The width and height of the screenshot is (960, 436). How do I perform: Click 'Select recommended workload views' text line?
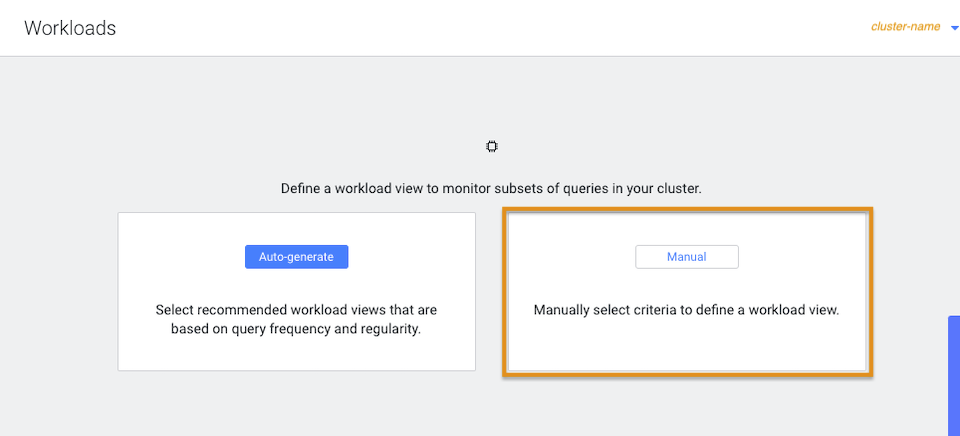(296, 310)
